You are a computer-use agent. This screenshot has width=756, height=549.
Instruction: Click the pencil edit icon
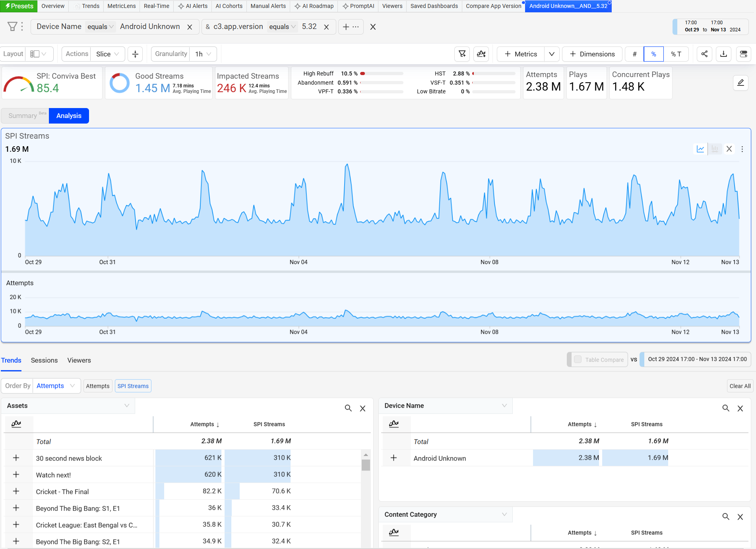click(740, 83)
